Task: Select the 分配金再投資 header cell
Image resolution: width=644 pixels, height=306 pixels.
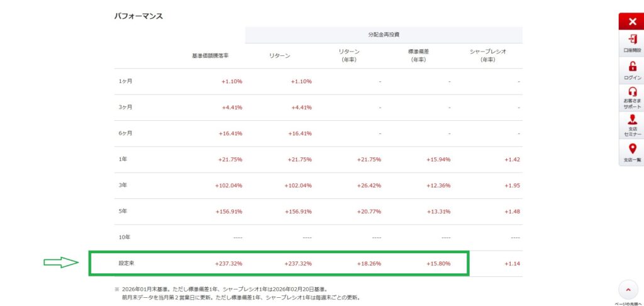Action: pos(384,35)
